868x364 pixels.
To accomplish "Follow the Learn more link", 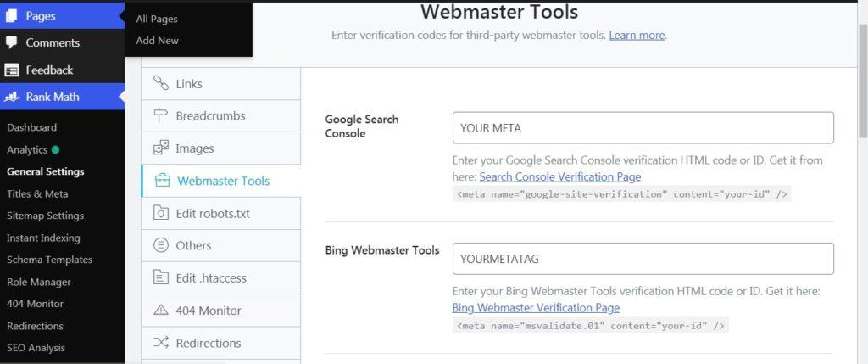I will click(x=637, y=35).
